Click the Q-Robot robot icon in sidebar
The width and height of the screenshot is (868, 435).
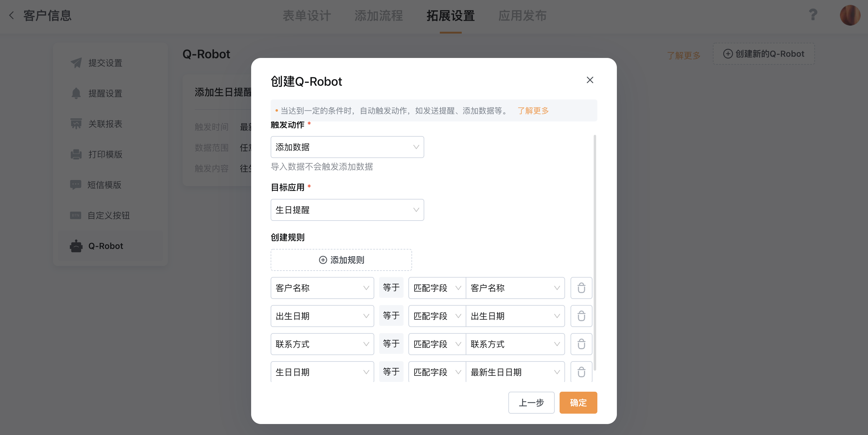coord(76,246)
